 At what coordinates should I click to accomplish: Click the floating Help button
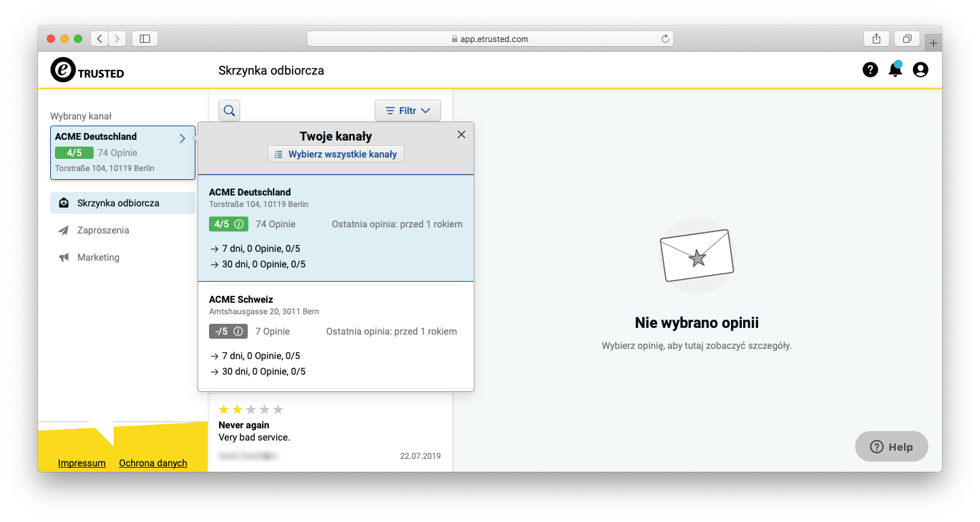click(891, 447)
